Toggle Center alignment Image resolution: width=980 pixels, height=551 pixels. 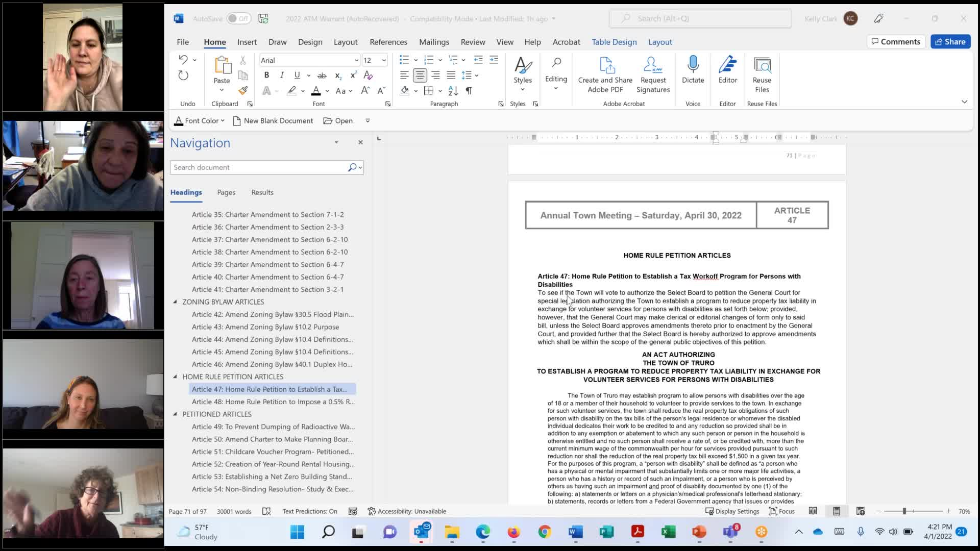(420, 76)
